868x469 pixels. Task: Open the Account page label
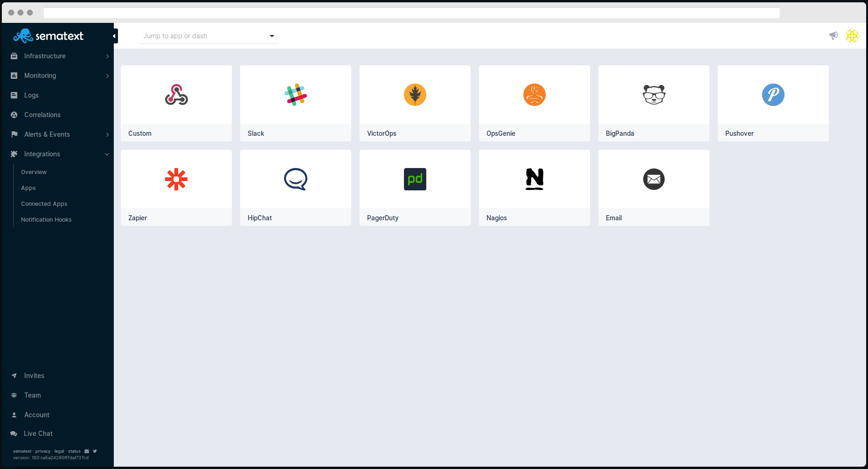coord(37,415)
